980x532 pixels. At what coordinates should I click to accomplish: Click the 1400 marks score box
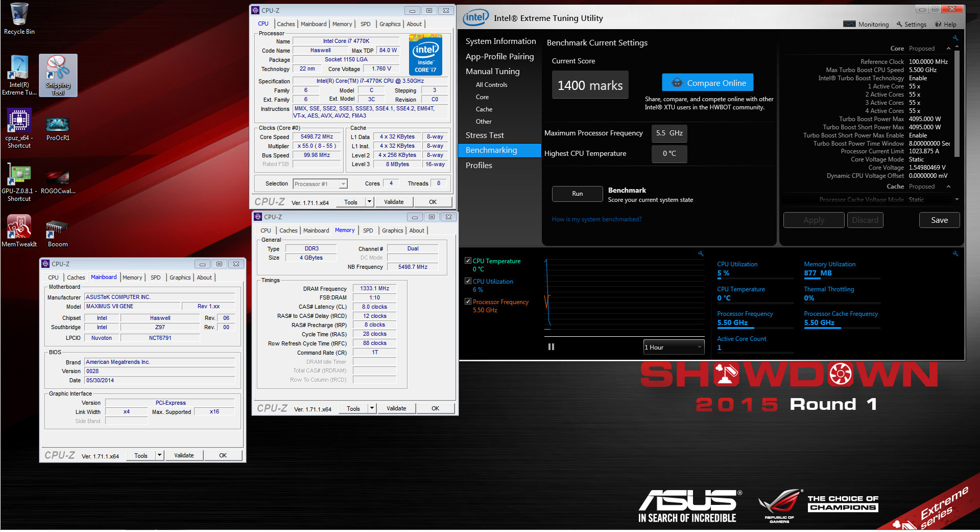point(590,85)
